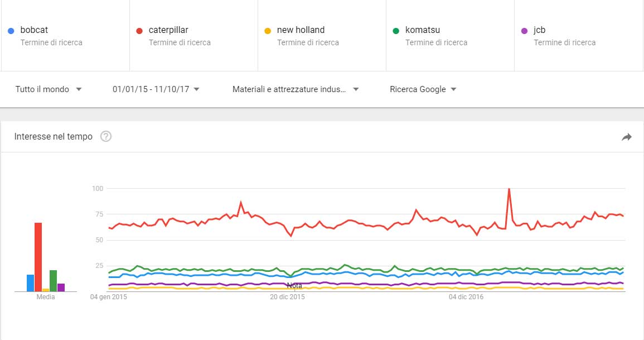Click the green dot beside komatsu
This screenshot has height=340, width=644.
396,31
